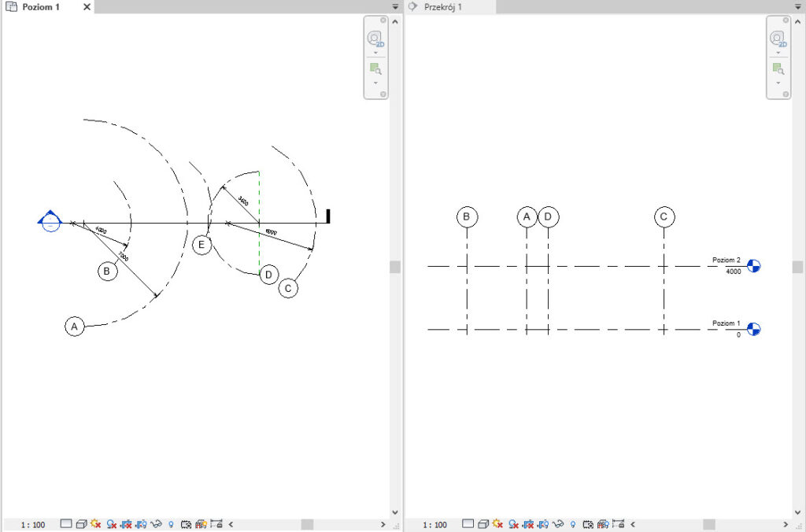806x532 pixels.
Task: Switch to the Poziom 1 tab
Action: point(39,7)
